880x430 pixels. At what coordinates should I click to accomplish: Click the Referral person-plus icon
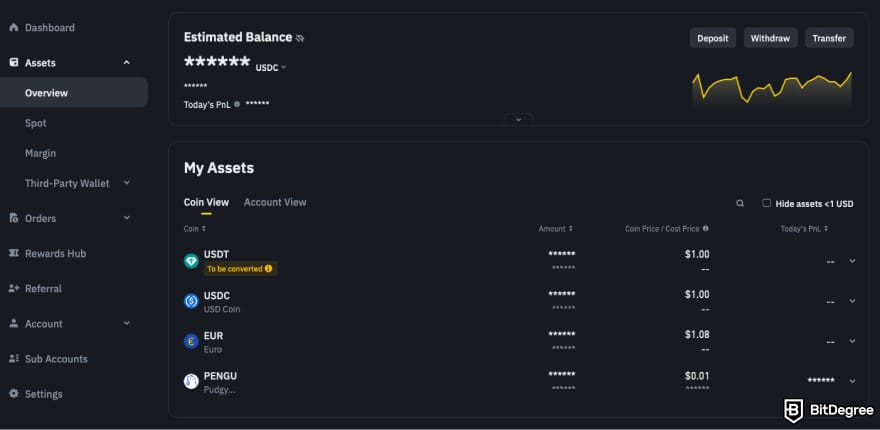(14, 289)
